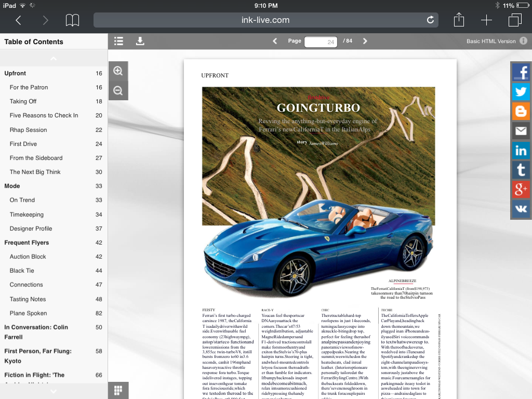This screenshot has width=532, height=399.
Task: Toggle the table of contents list icon
Action: click(x=118, y=41)
